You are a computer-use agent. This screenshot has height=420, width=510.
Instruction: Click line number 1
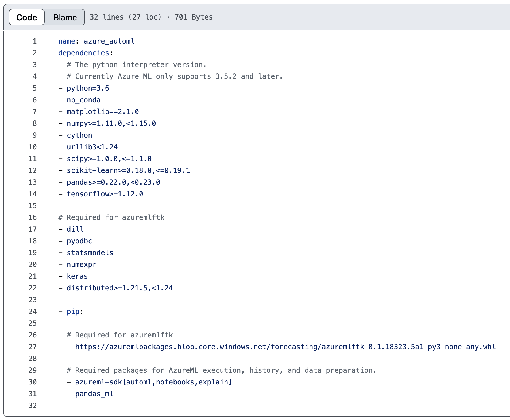click(x=34, y=41)
